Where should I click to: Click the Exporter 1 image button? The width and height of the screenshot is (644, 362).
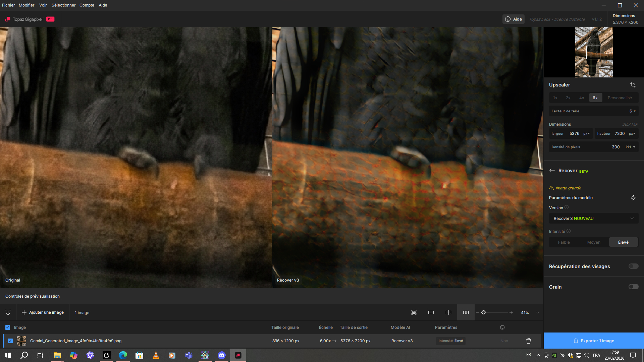point(594,341)
